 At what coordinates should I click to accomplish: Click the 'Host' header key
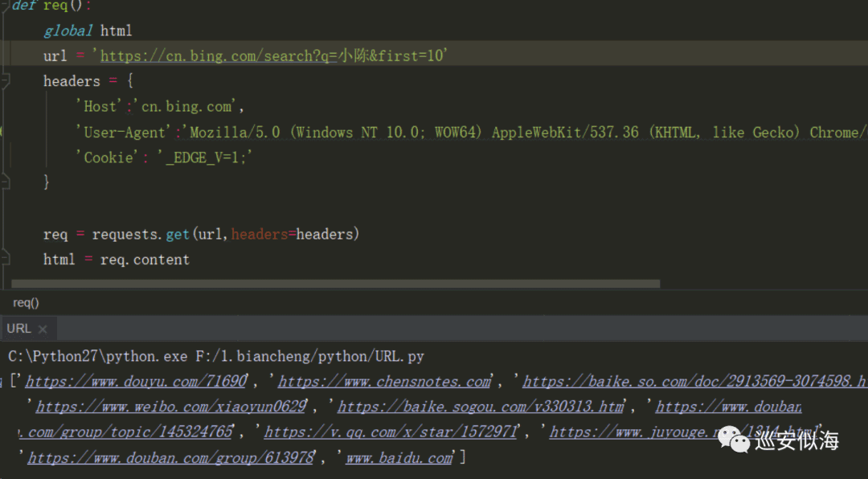99,106
